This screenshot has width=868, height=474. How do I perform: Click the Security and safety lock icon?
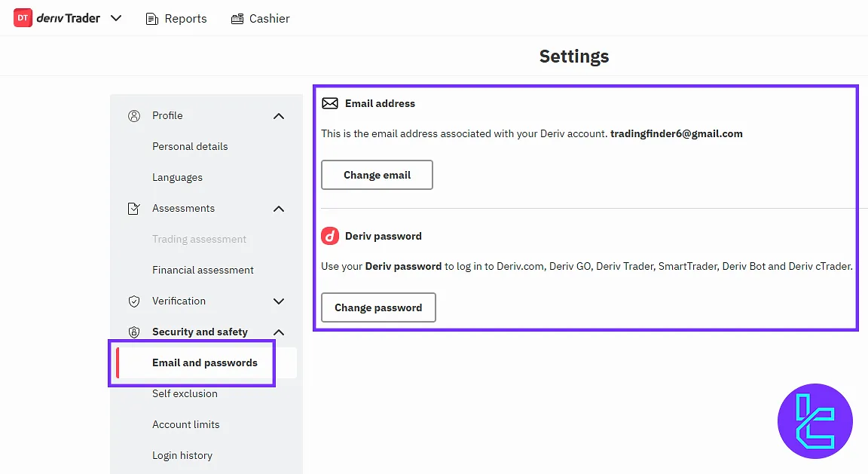tap(134, 332)
